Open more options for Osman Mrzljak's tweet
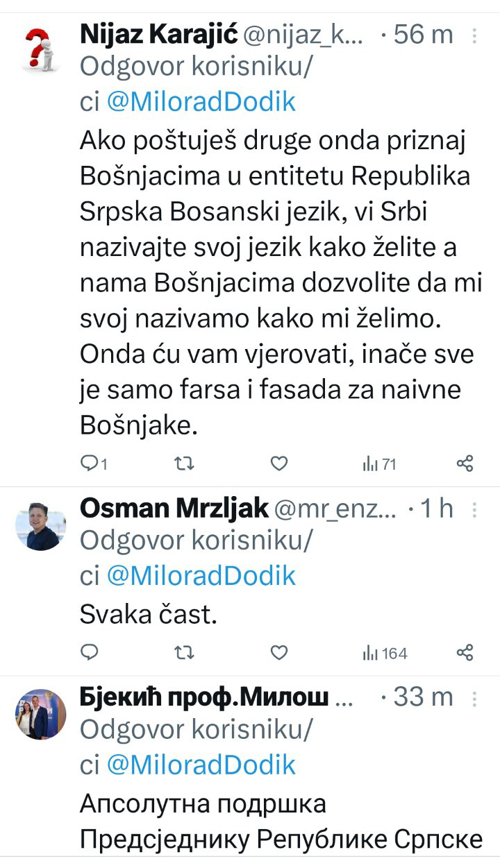500x868 pixels. click(x=474, y=510)
